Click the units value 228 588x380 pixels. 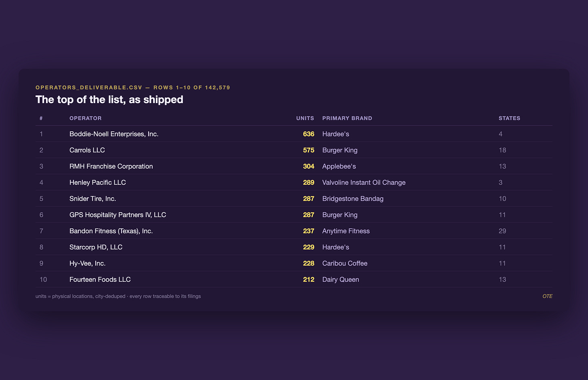309,263
